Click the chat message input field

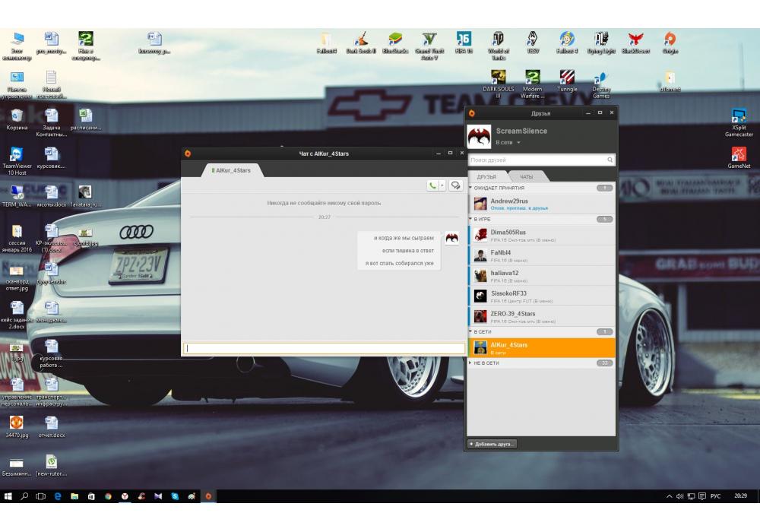click(x=324, y=348)
